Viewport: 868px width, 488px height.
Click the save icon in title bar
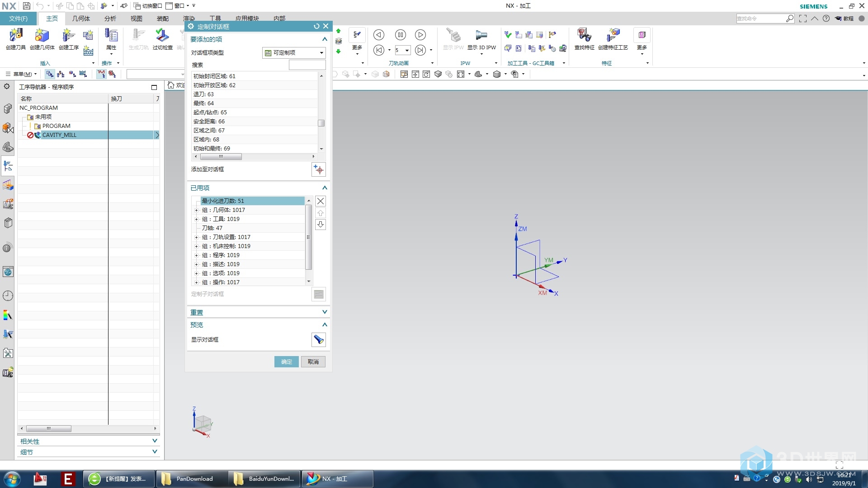point(27,6)
